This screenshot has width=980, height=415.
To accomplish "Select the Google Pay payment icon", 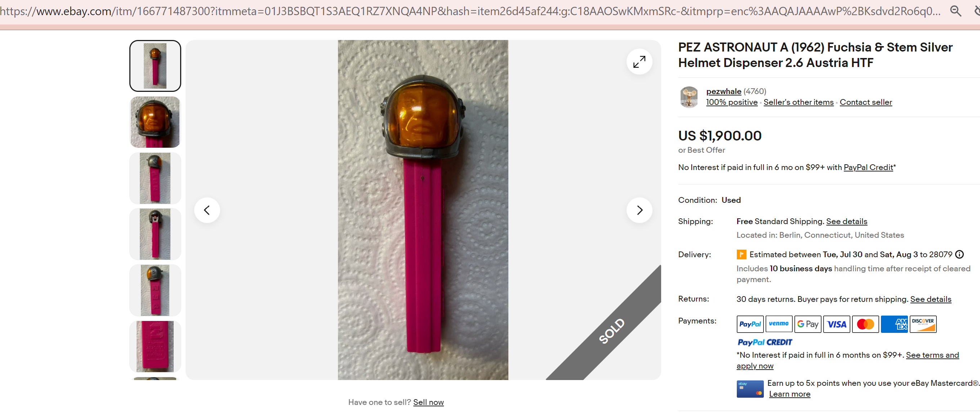I will click(x=808, y=324).
